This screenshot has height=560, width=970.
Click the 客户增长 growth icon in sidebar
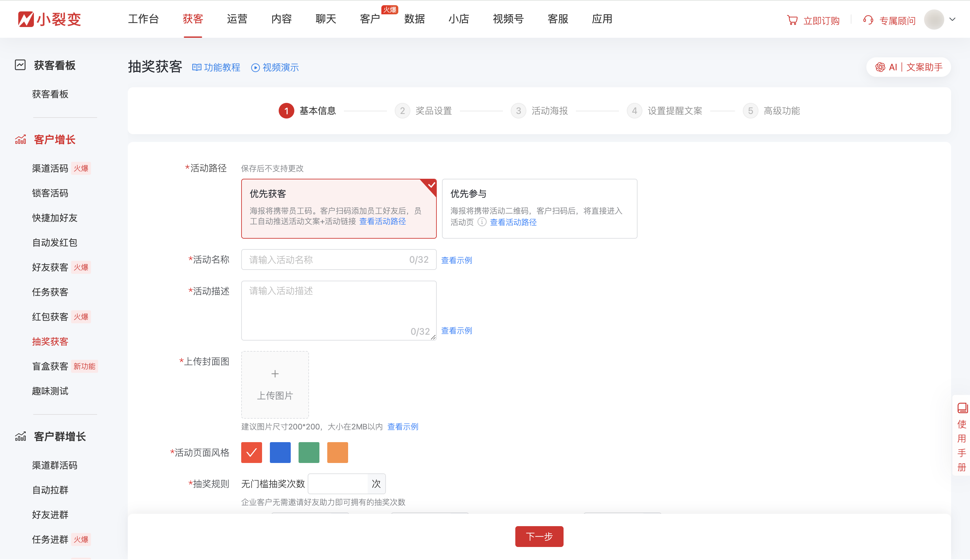point(20,139)
